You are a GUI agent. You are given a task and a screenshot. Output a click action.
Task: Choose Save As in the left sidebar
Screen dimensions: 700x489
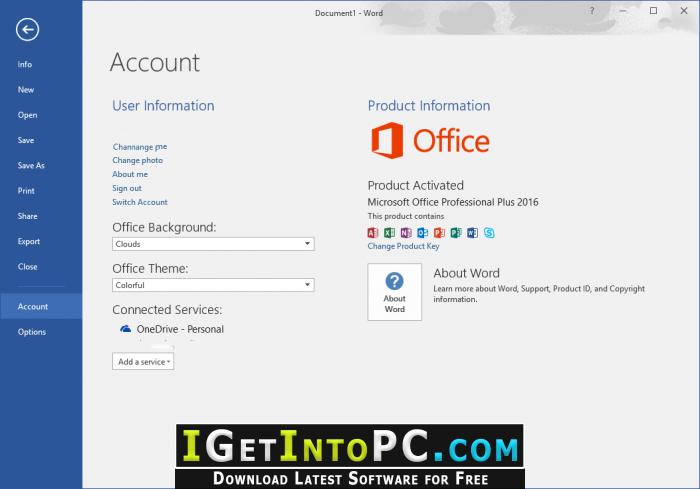coord(31,166)
